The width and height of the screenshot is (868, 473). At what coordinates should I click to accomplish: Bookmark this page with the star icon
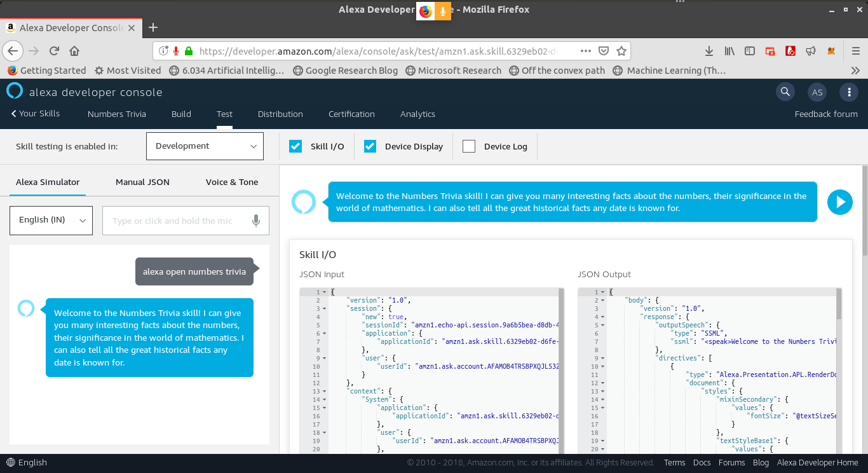(x=621, y=51)
